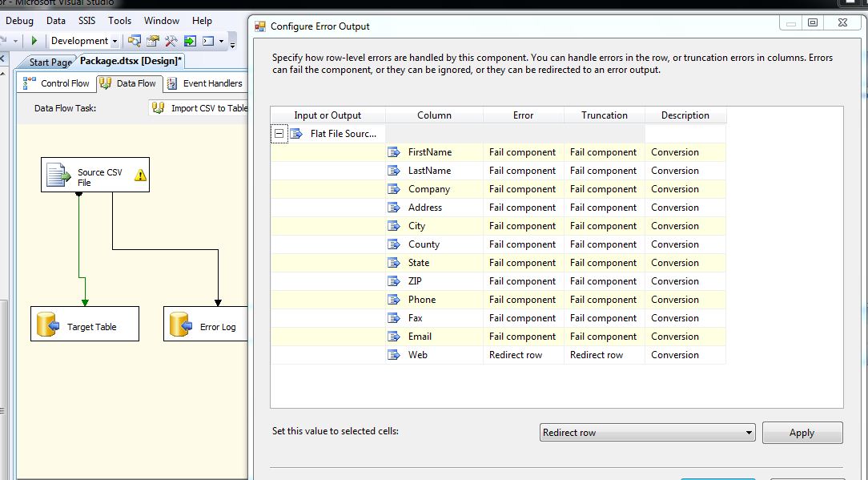Start debugging with the green play icon
Screen dimensions: 868x480
pyautogui.click(x=35, y=41)
